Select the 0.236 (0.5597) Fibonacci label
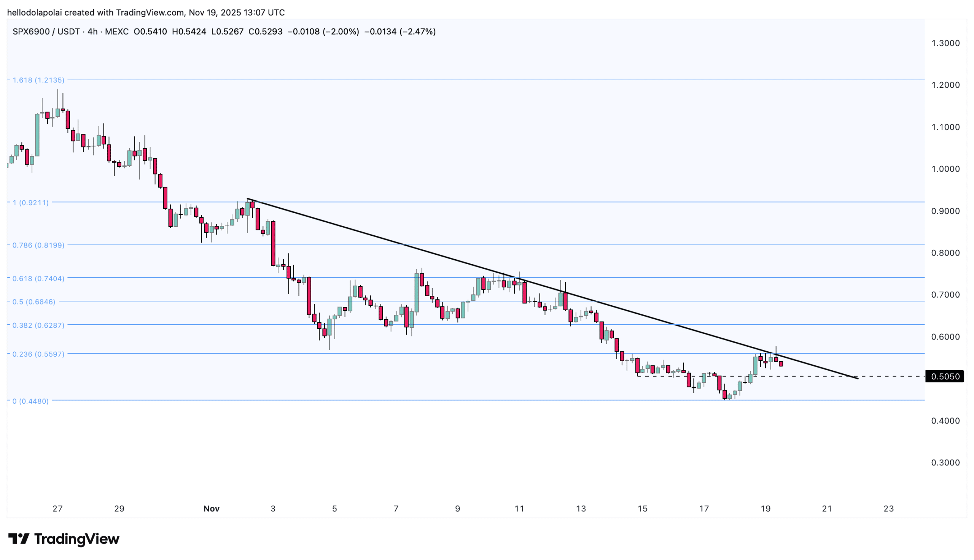Screen dimensions: 974x560 tap(38, 354)
